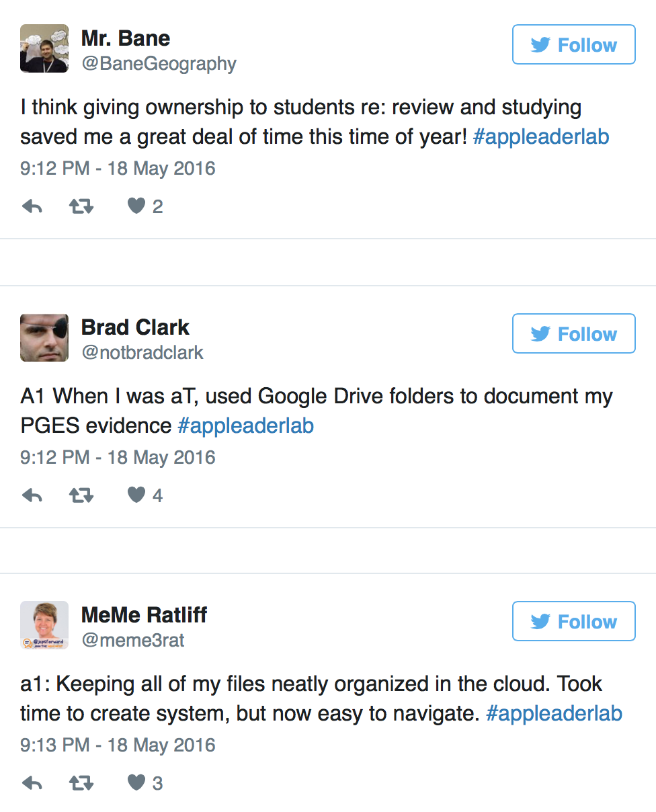Follow Mr. Bane

[x=574, y=45]
